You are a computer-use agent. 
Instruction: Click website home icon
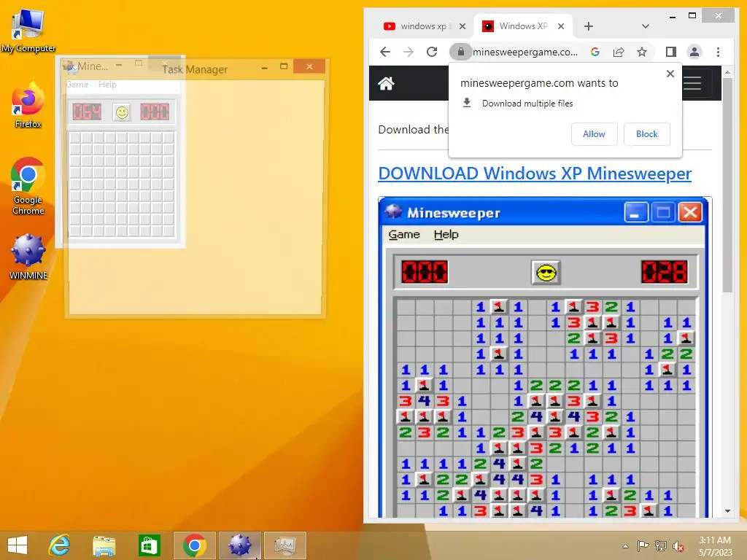point(386,83)
